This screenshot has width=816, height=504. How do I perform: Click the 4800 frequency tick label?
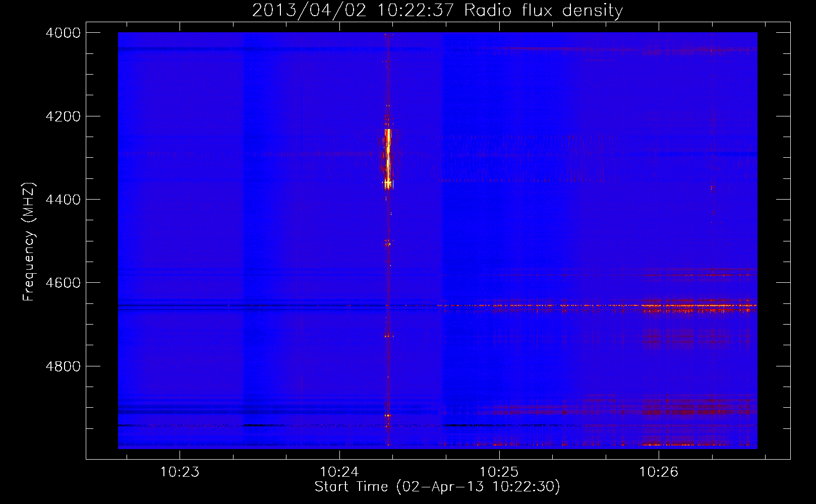(x=63, y=366)
